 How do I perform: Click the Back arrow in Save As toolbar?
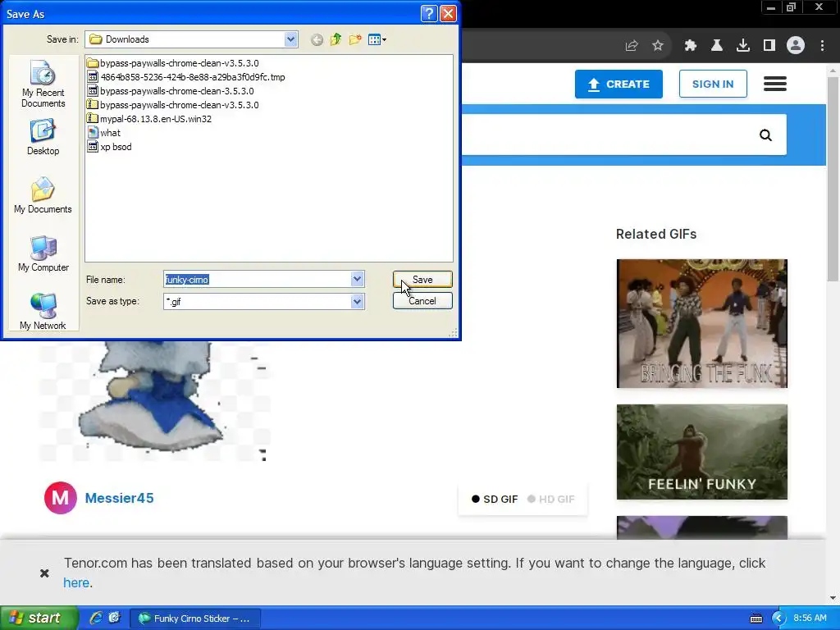click(x=317, y=39)
